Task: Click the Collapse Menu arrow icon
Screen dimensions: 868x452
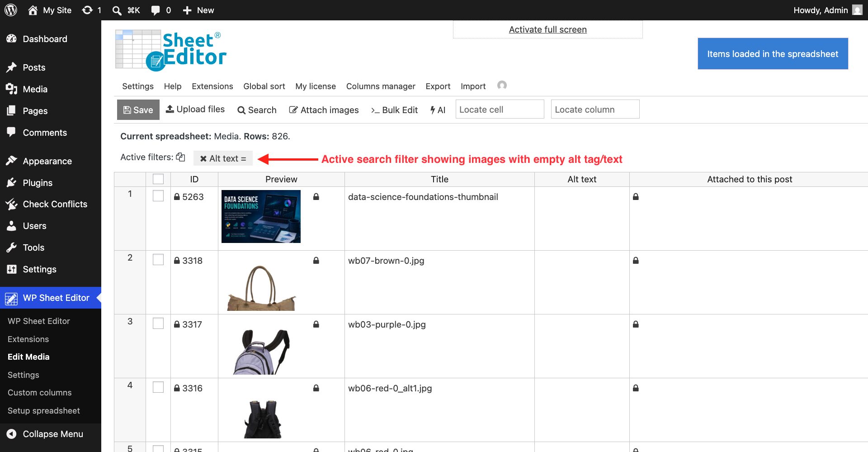Action: coord(11,434)
